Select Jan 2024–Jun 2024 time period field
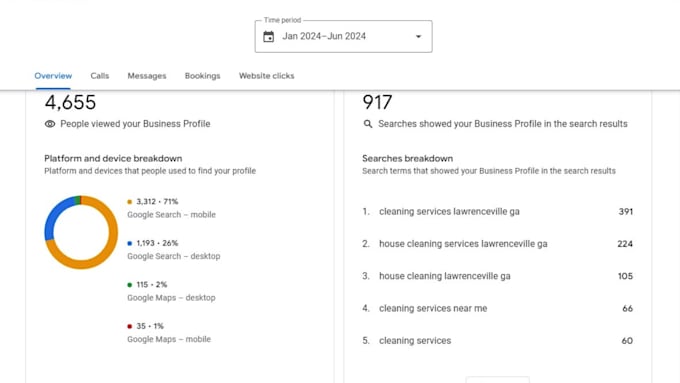Image resolution: width=680 pixels, height=383 pixels. (x=343, y=36)
